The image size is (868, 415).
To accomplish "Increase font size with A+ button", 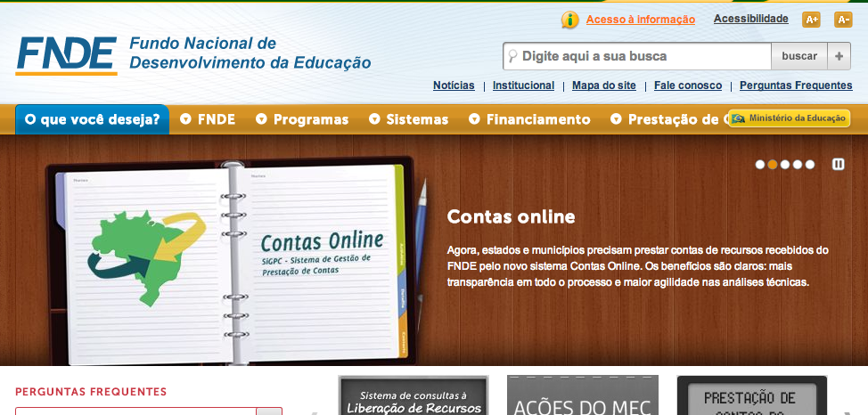I will point(811,20).
